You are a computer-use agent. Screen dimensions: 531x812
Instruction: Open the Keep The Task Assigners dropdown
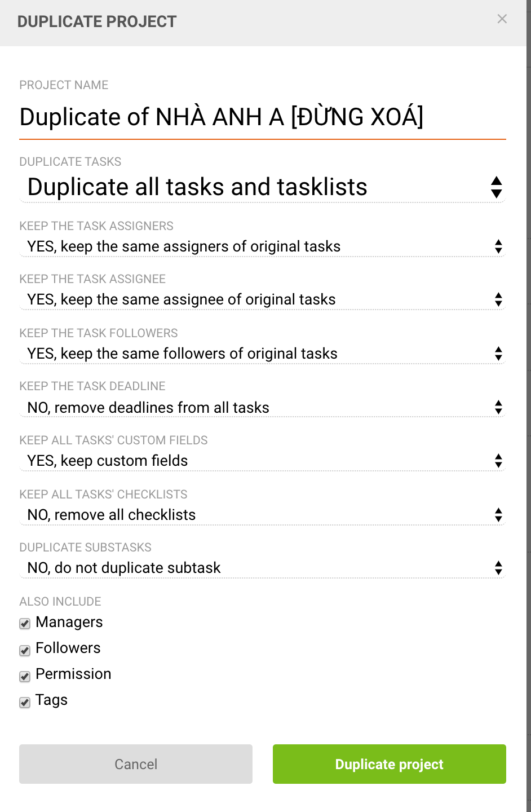point(263,246)
